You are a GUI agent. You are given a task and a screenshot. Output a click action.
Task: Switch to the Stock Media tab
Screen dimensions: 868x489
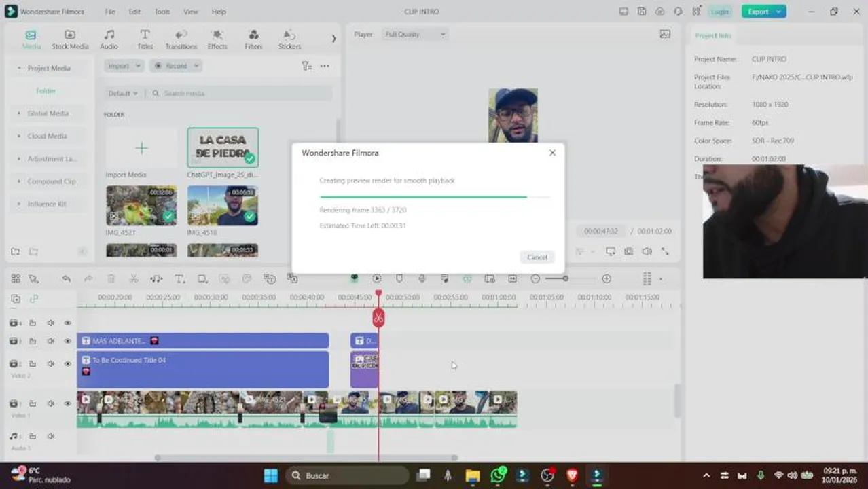(70, 39)
